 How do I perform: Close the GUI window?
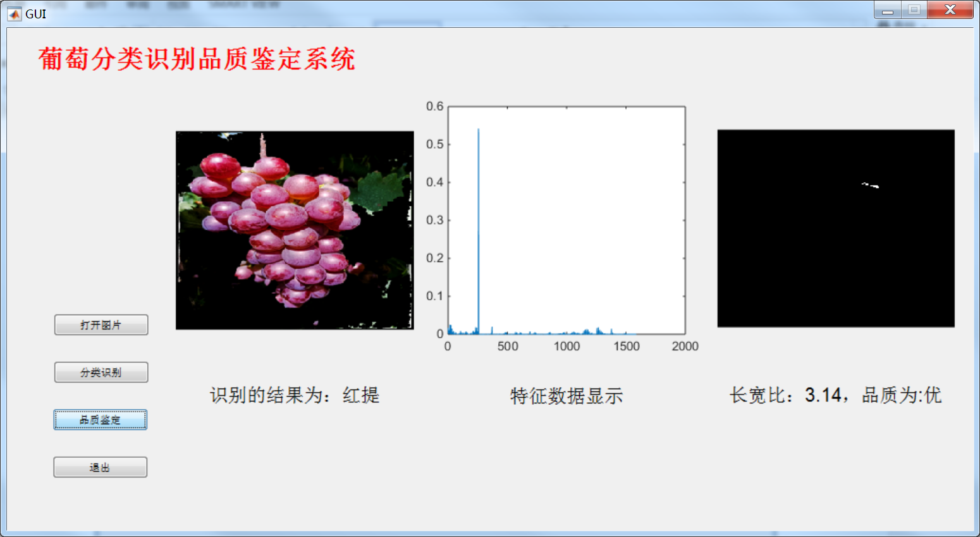point(950,10)
